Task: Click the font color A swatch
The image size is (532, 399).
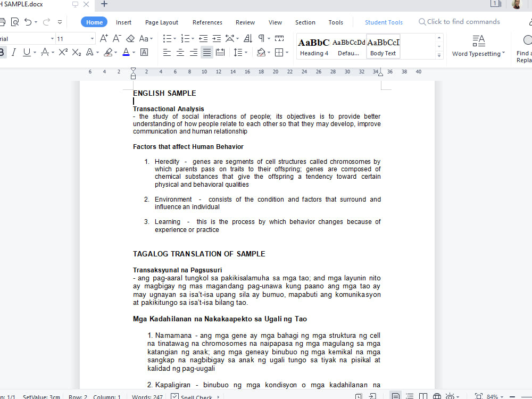Action: pyautogui.click(x=126, y=52)
